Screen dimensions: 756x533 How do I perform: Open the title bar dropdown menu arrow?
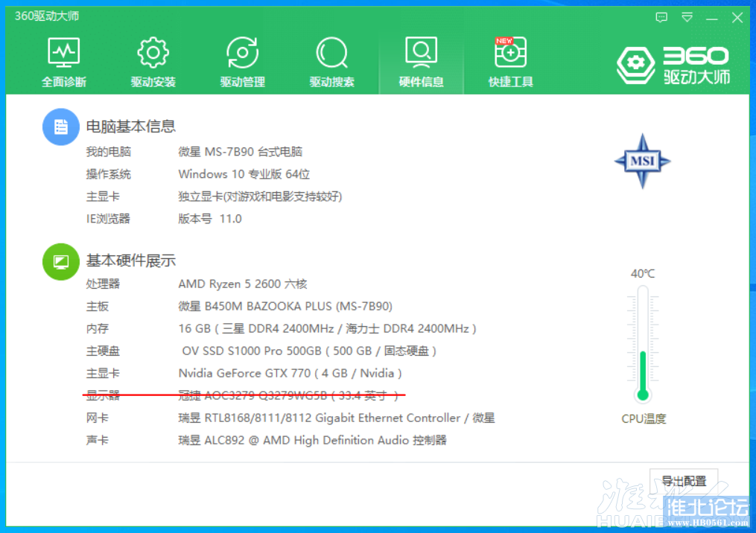[x=687, y=18]
